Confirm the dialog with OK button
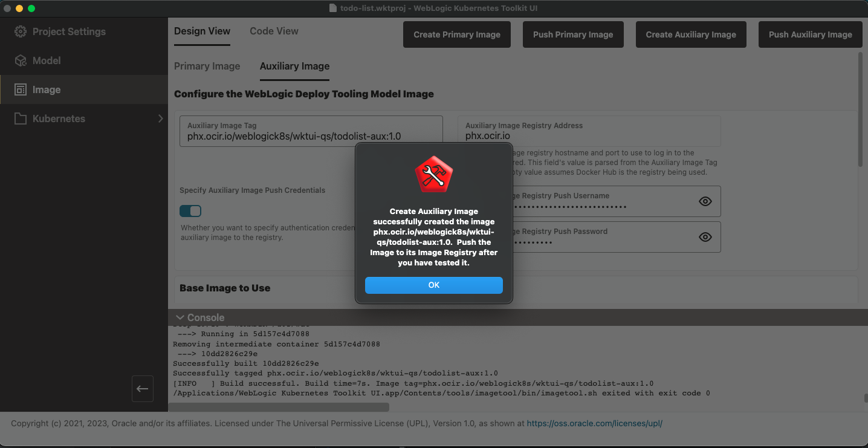 point(434,285)
